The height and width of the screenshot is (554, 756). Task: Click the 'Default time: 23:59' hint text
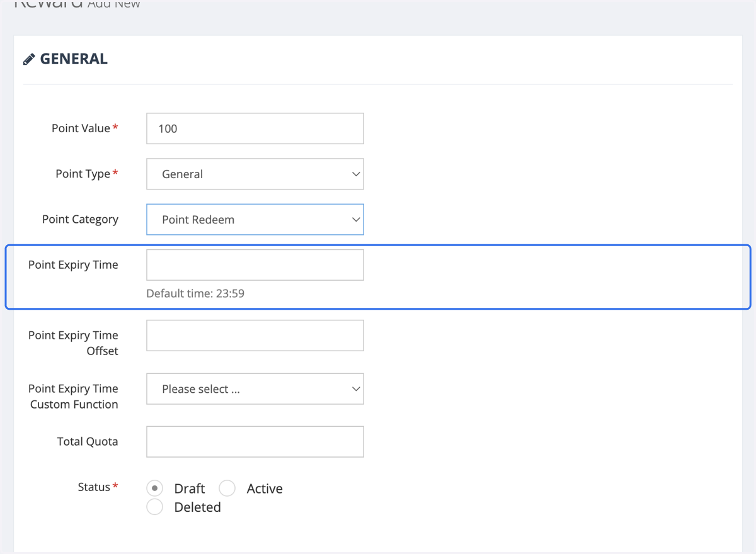click(195, 293)
